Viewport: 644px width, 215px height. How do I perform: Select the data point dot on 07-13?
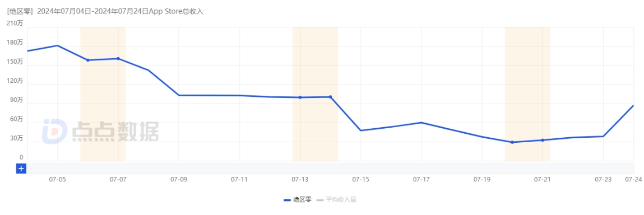[300, 97]
